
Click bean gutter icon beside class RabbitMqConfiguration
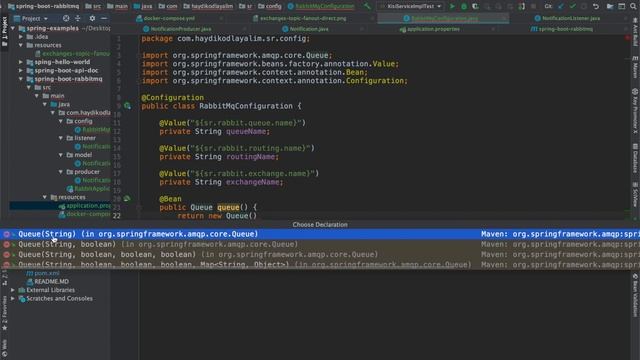pyautogui.click(x=127, y=106)
